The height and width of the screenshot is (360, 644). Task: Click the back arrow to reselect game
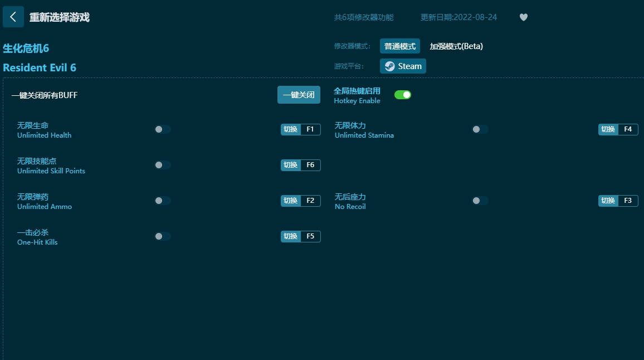pyautogui.click(x=13, y=17)
